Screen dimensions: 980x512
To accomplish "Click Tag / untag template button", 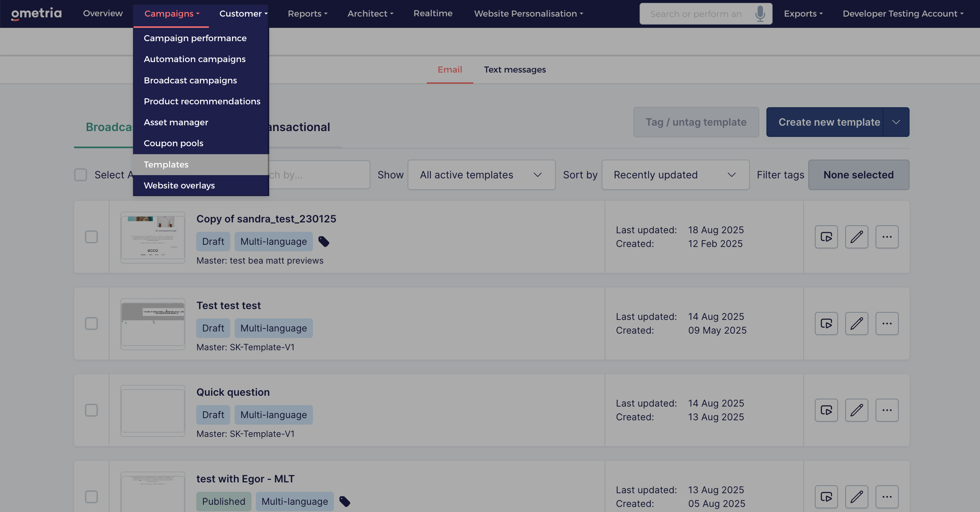I will coord(696,122).
